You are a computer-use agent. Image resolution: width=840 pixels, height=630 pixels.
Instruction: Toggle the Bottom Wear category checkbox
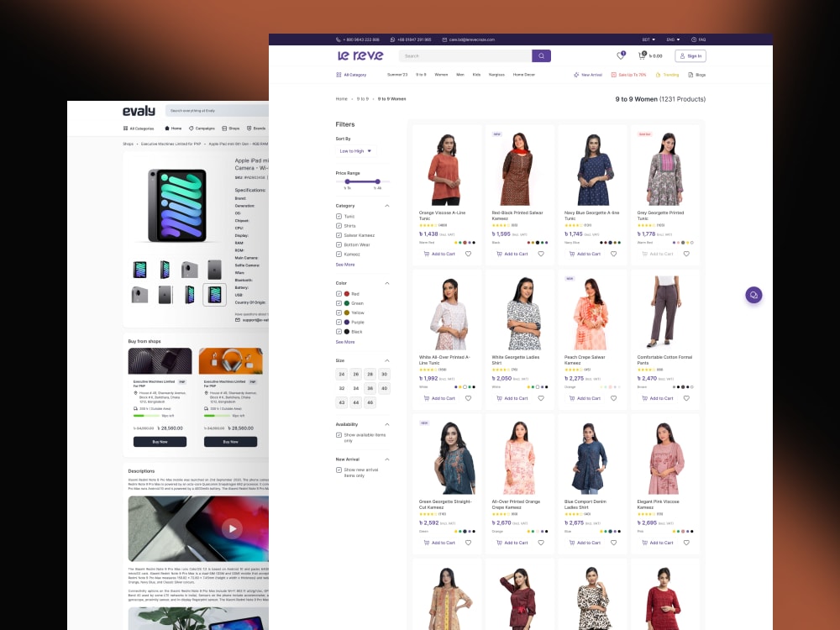coord(339,244)
